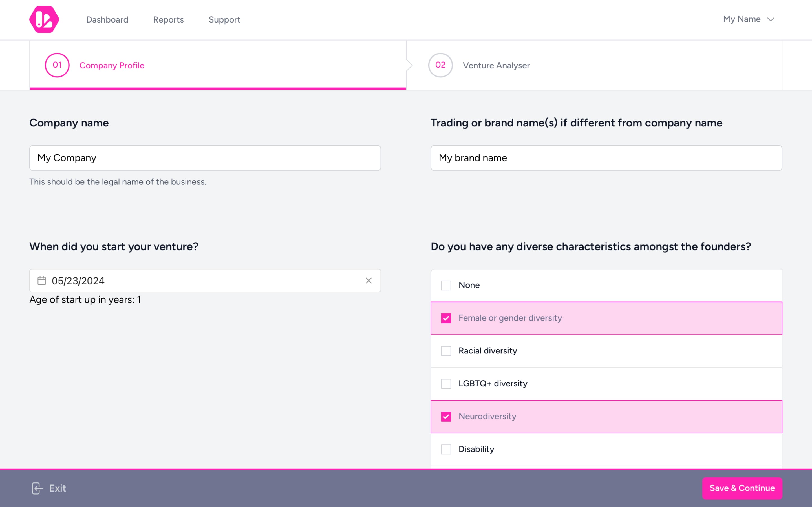
Task: Check the Disability checkbox
Action: [446, 449]
